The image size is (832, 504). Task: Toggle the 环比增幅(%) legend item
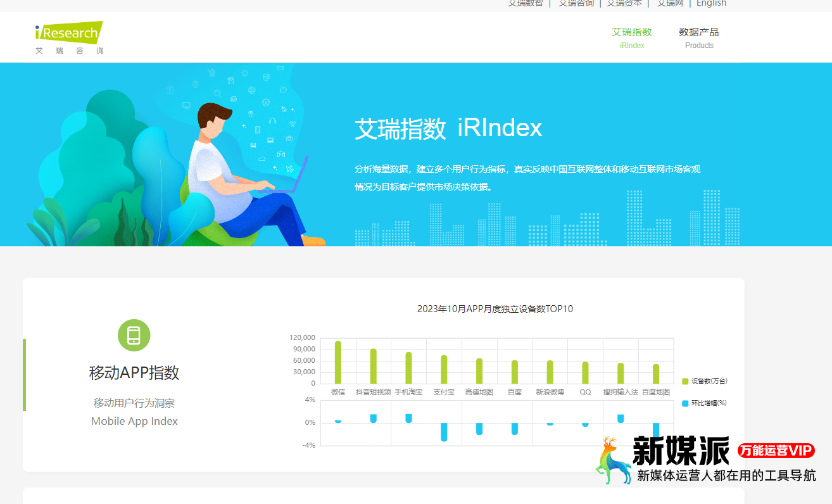coord(704,403)
